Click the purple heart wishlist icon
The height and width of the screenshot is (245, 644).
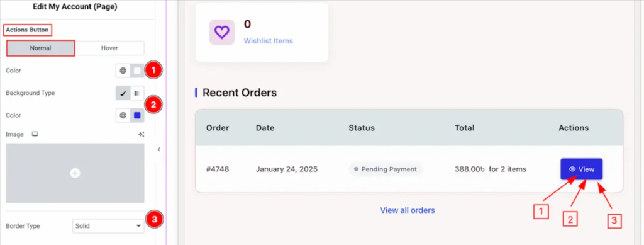coord(222,32)
